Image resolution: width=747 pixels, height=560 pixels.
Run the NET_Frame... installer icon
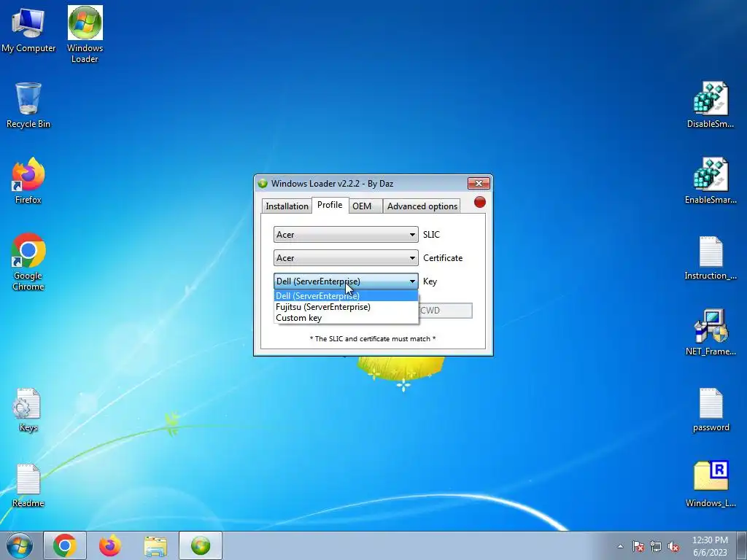711,332
